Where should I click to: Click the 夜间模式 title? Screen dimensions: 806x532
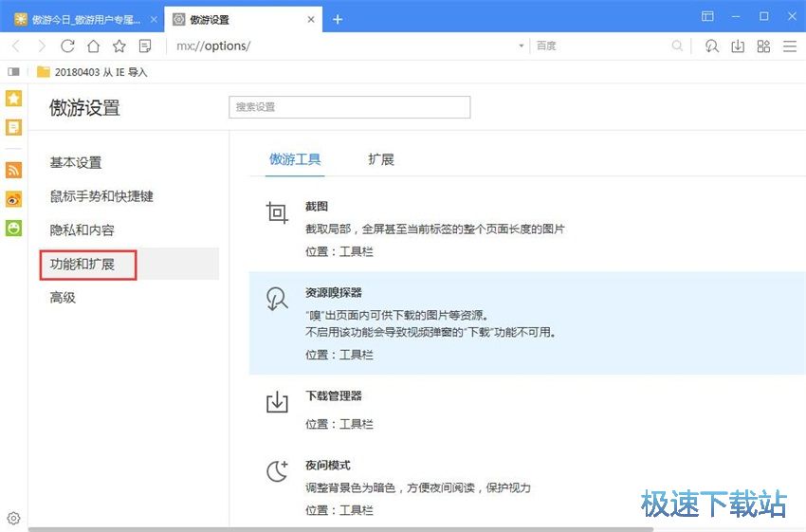coord(328,466)
